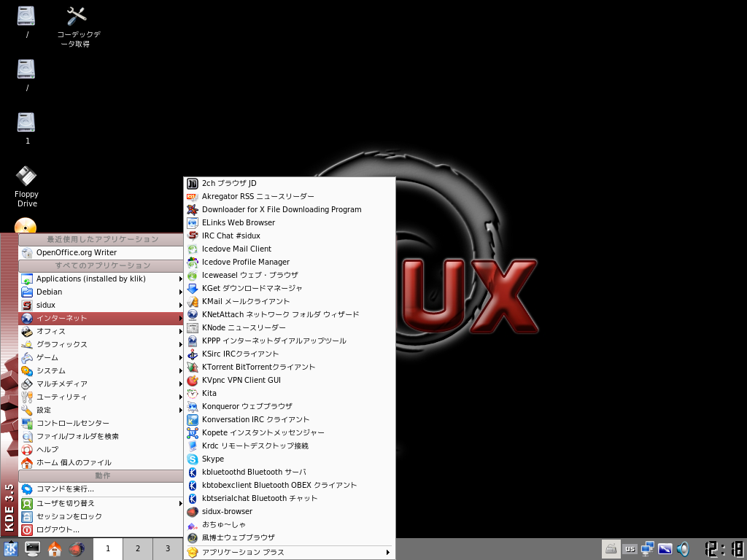Click the sidux-browser icon
Image resolution: width=747 pixels, height=560 pixels.
(x=193, y=511)
